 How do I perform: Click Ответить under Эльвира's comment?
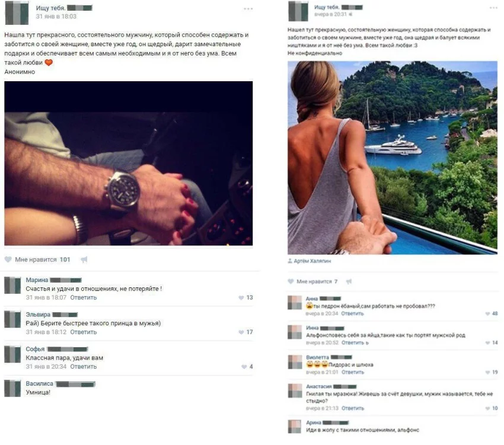click(x=83, y=332)
